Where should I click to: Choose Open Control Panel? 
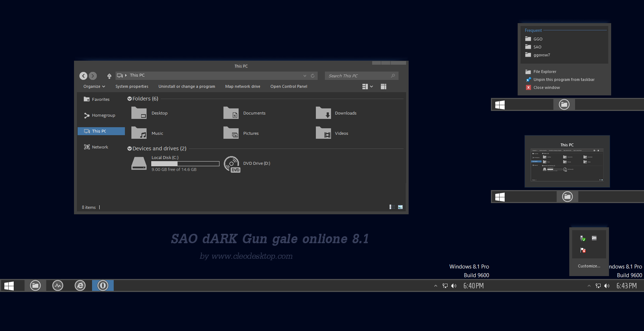(289, 86)
